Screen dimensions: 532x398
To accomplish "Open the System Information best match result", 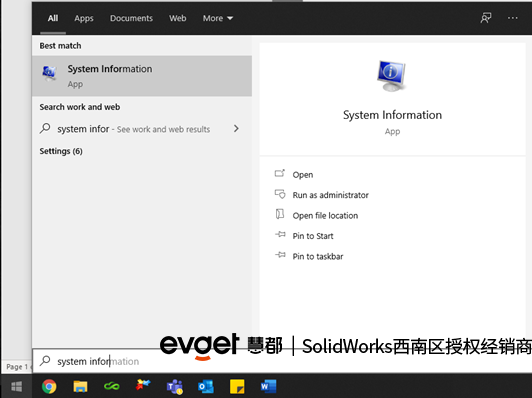I will coord(142,76).
